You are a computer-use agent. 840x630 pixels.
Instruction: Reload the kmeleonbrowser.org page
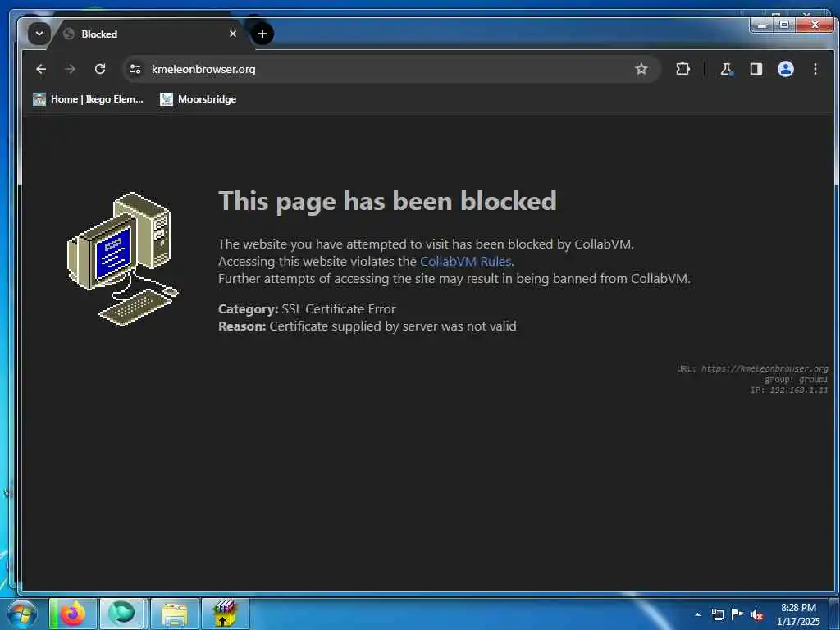[100, 69]
